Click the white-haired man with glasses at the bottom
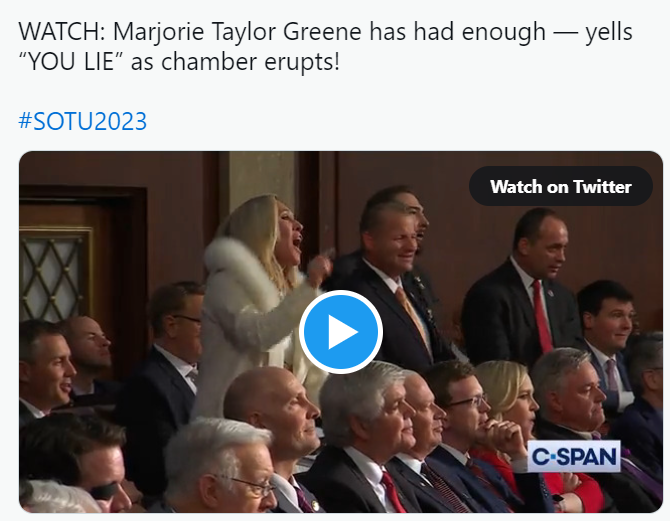670x521 pixels. (222, 468)
